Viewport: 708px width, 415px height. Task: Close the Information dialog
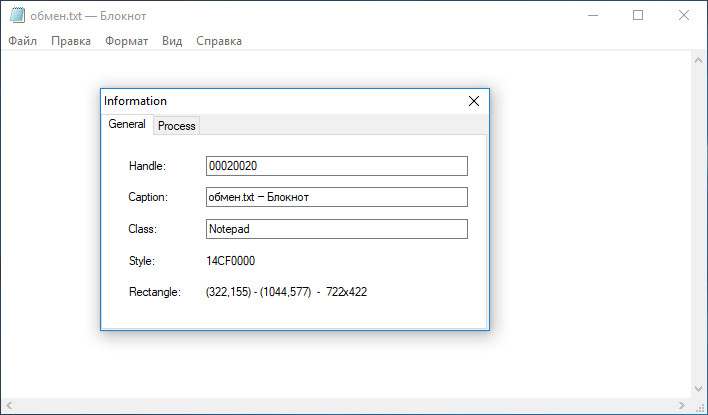474,101
